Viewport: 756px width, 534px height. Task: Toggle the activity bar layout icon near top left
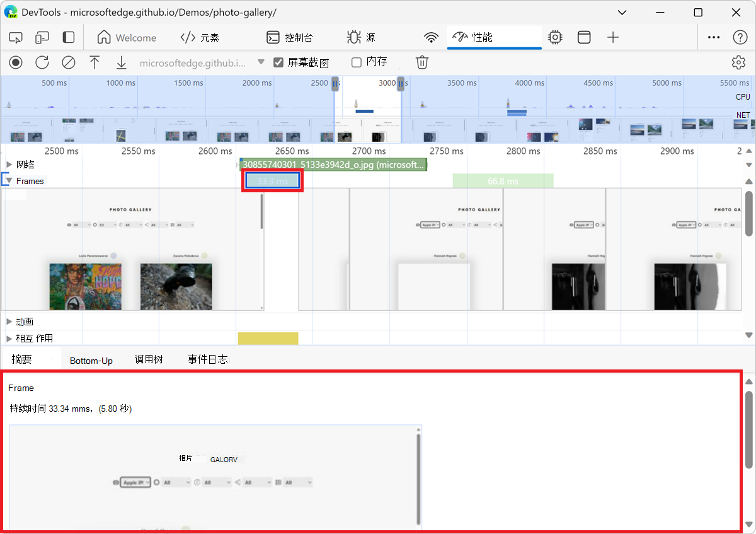coord(68,37)
